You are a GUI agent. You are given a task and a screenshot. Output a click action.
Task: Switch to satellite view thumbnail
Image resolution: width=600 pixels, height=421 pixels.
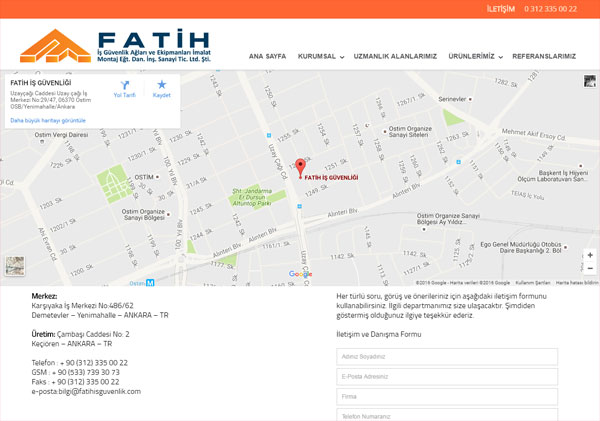coord(15,266)
